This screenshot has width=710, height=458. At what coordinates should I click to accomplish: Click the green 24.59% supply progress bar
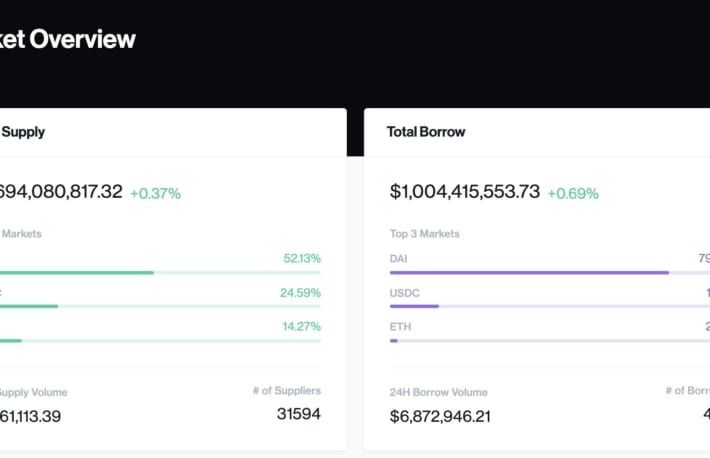[160, 307]
